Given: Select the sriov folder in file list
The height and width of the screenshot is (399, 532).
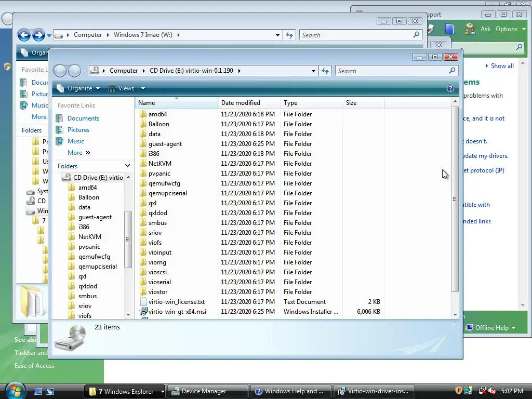Looking at the screenshot, I should tap(155, 233).
